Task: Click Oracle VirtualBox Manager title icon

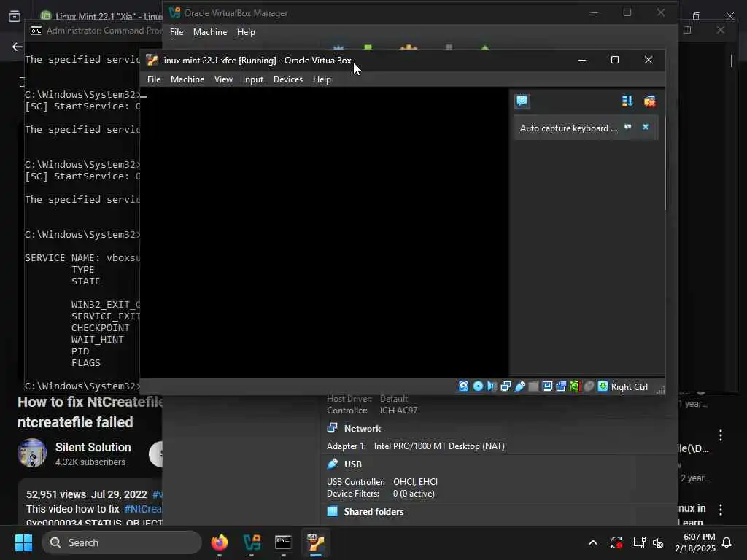Action: (x=174, y=13)
